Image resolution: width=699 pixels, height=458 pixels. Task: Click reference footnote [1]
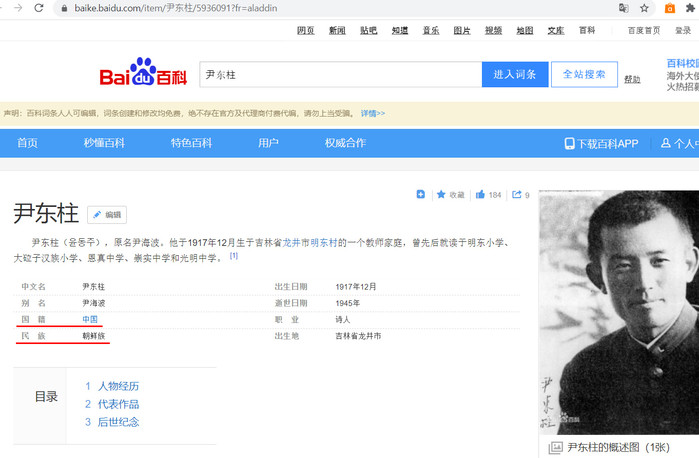tap(234, 256)
